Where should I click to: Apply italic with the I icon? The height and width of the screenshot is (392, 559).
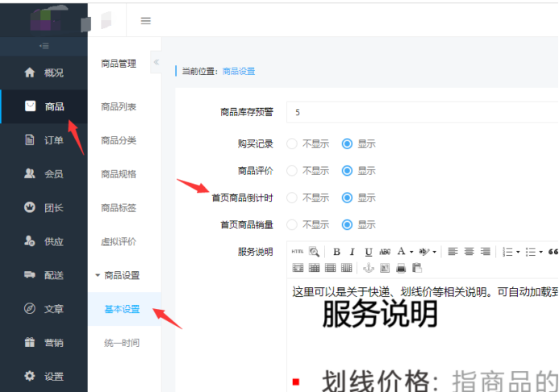click(353, 252)
